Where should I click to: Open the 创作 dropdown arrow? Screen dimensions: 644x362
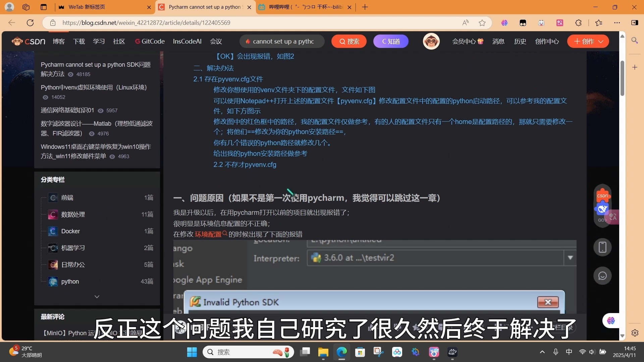point(601,41)
